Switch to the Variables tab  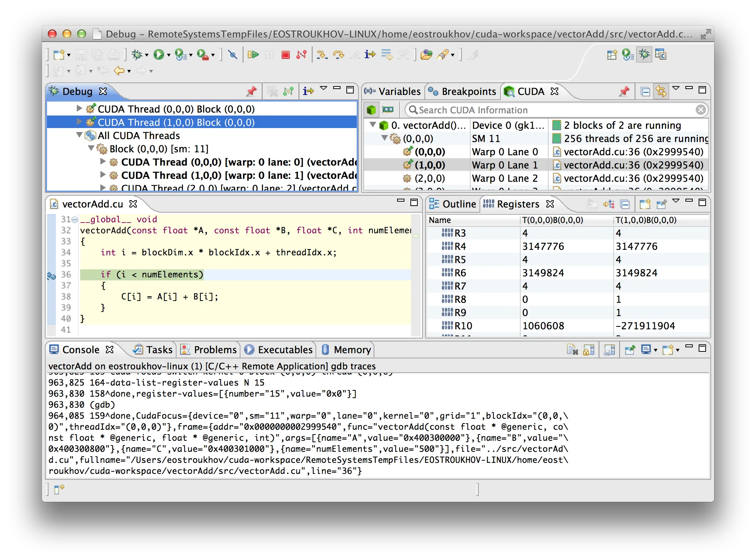[x=392, y=91]
